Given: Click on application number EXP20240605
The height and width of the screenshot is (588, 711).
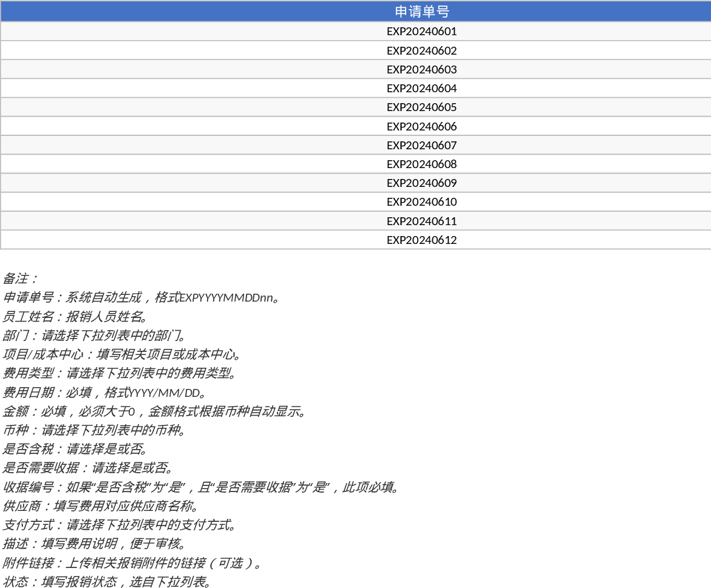Looking at the screenshot, I should [421, 107].
